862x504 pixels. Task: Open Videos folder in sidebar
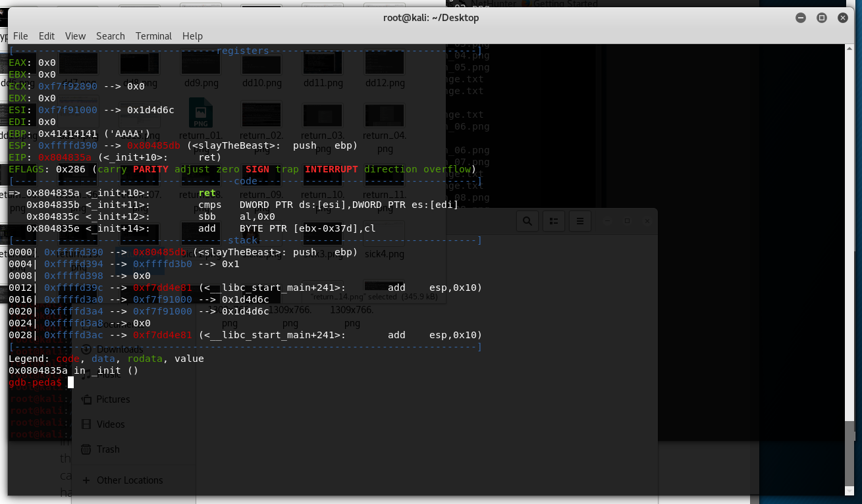pyautogui.click(x=110, y=424)
